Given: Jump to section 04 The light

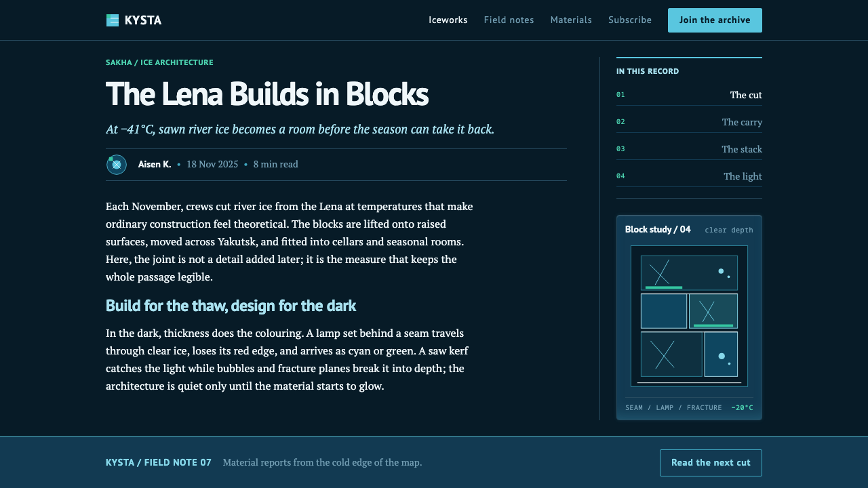Looking at the screenshot, I should (689, 176).
